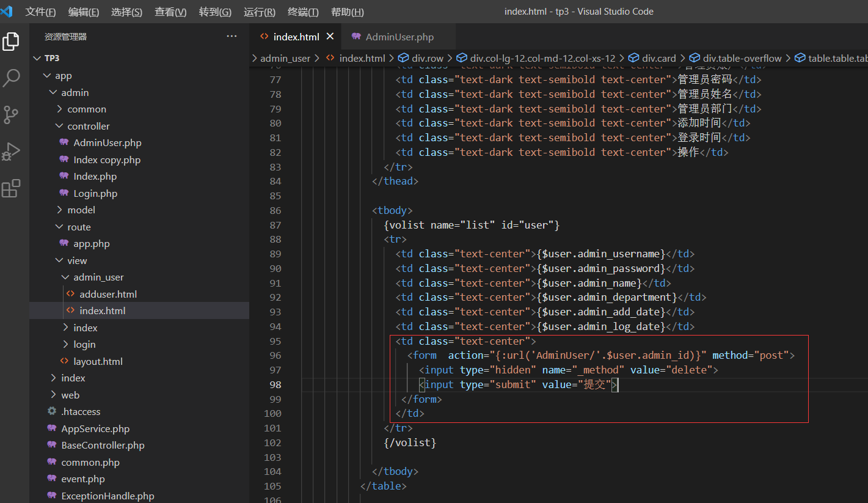Collapse the controller folder
This screenshot has height=503, width=868.
[x=88, y=126]
